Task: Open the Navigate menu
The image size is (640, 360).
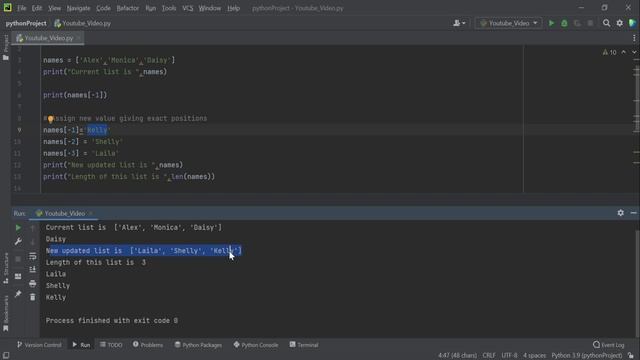Action: pyautogui.click(x=78, y=8)
